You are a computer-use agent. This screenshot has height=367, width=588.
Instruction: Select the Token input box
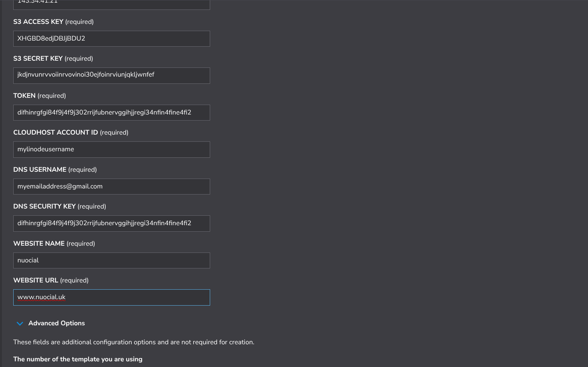click(111, 113)
